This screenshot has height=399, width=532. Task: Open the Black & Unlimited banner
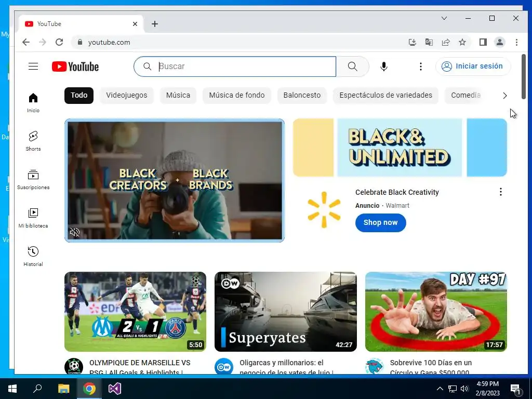(400, 148)
